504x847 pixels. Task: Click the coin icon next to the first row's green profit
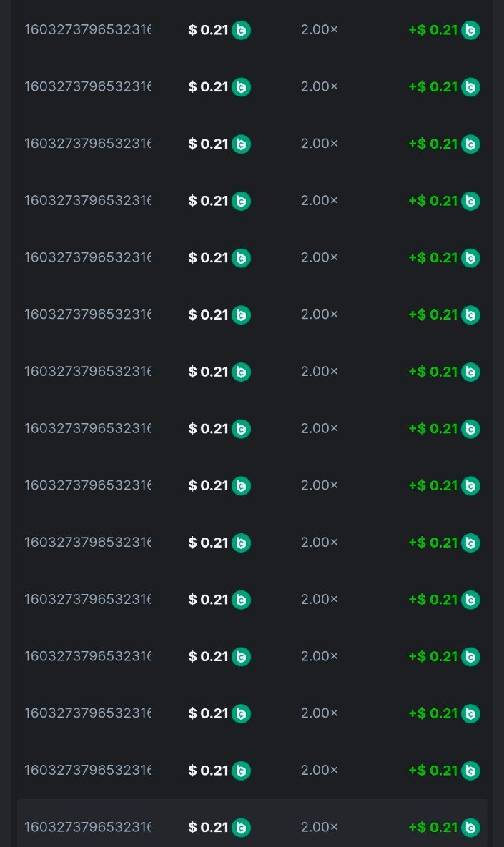click(470, 30)
